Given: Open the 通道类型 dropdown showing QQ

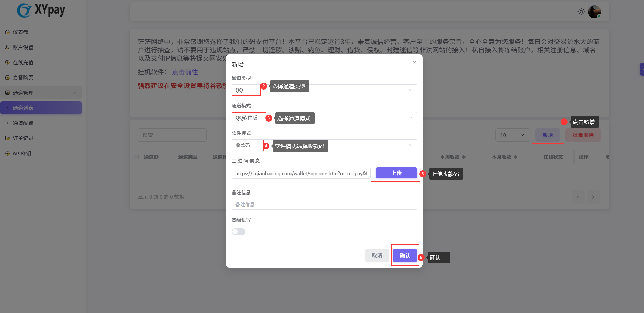Looking at the screenshot, I should (324, 90).
